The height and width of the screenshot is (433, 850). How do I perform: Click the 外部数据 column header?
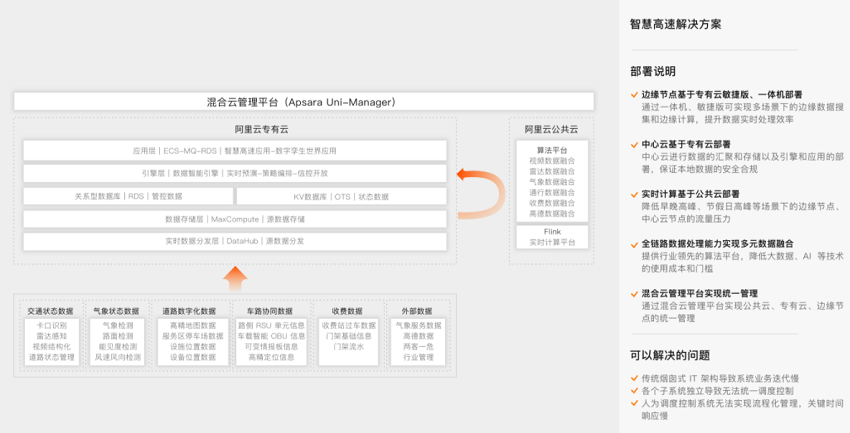tap(417, 311)
